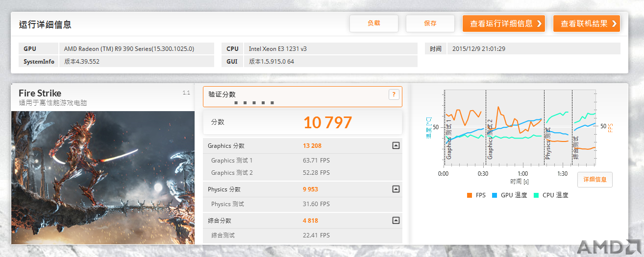Select SystemInfo version 4.39.552 text

tap(82, 61)
